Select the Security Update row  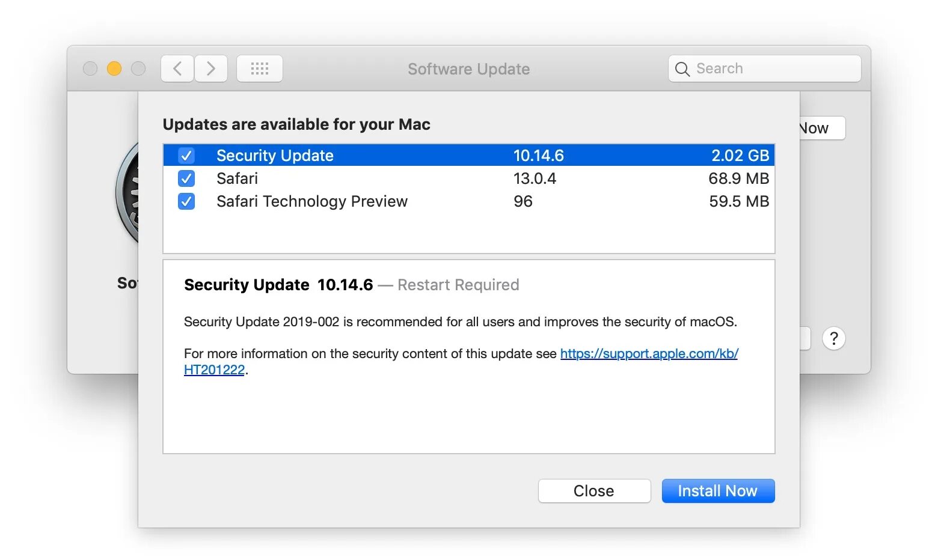pos(421,156)
